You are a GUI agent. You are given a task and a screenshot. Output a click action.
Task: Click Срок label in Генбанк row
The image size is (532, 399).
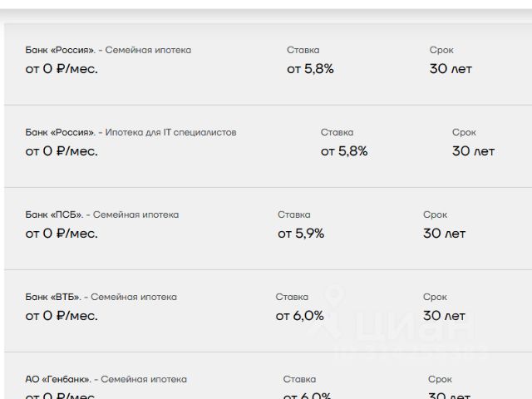[x=440, y=379]
